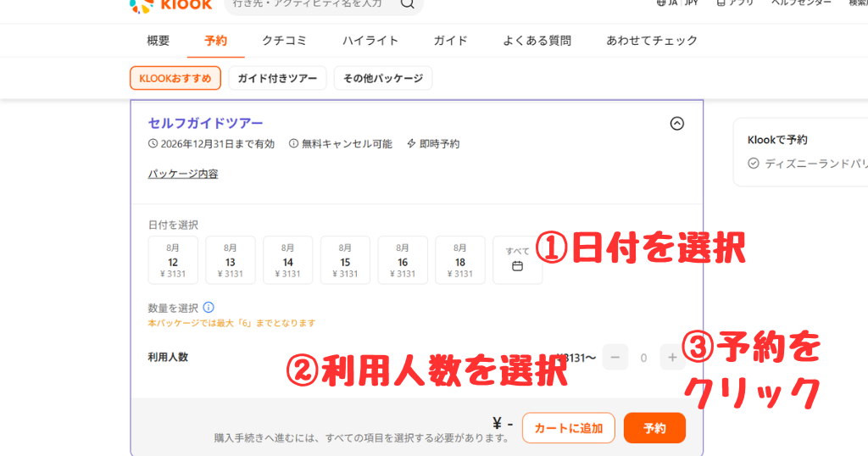Select the date 8月 14
The image size is (868, 456).
click(288, 260)
